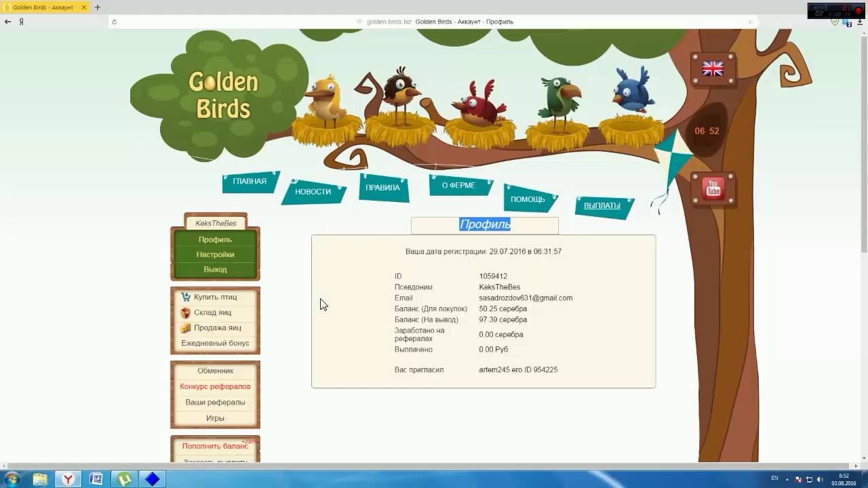Open File Explorer from the taskbar
This screenshot has height=488, width=868.
pos(41,479)
